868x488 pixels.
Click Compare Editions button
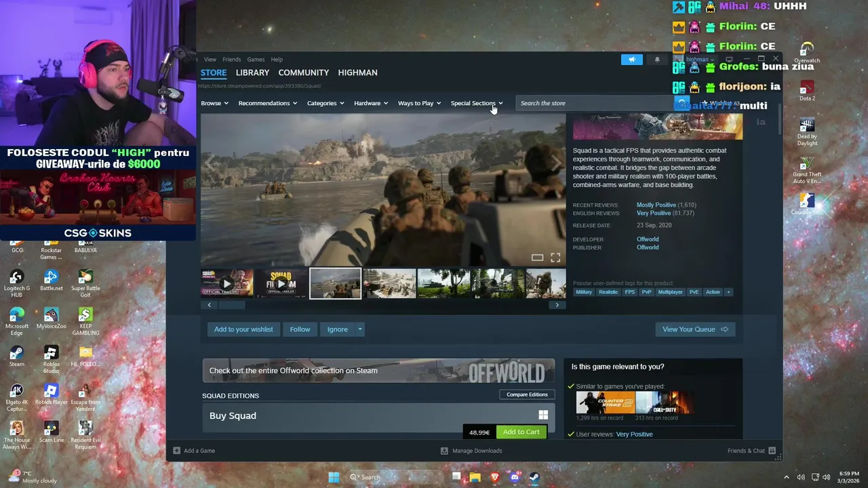pyautogui.click(x=527, y=394)
